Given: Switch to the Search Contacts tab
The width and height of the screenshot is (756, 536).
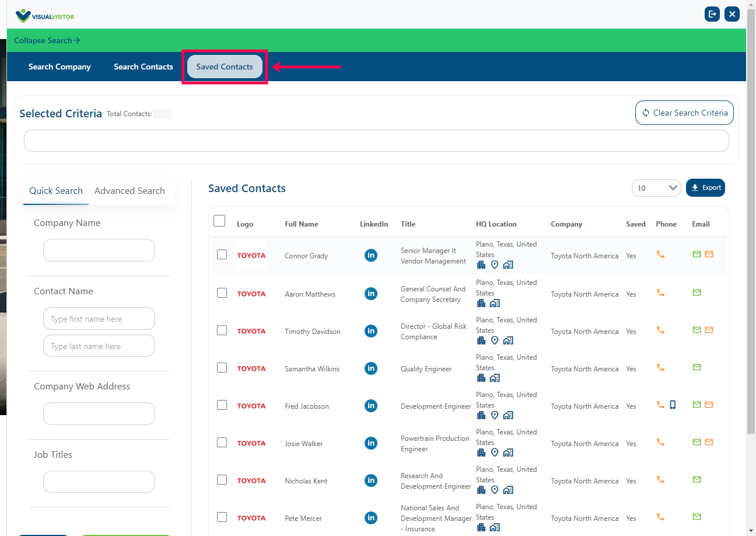Looking at the screenshot, I should pyautogui.click(x=143, y=67).
